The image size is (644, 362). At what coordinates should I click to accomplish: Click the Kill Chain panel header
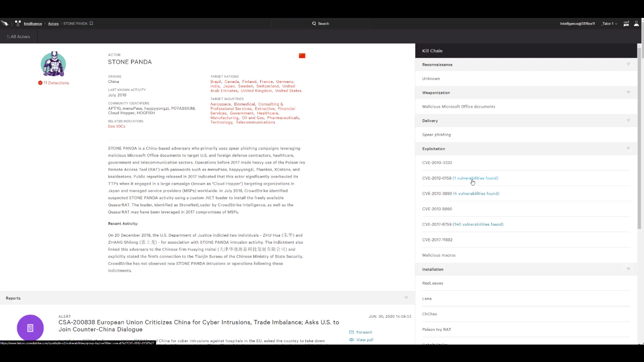pos(526,51)
